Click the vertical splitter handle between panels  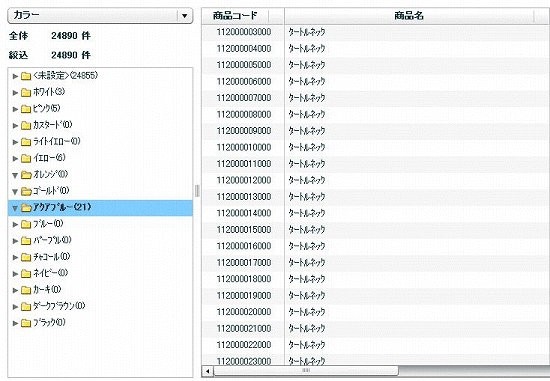click(197, 191)
